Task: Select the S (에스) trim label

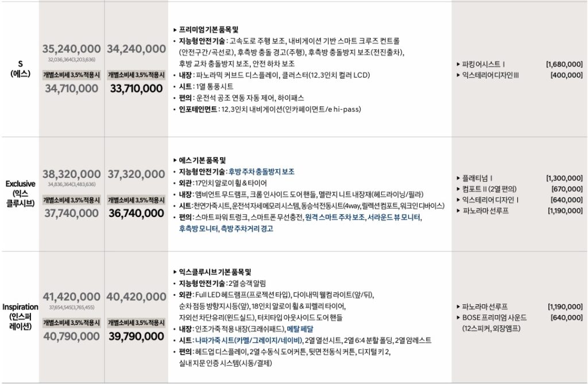Action: (20, 69)
